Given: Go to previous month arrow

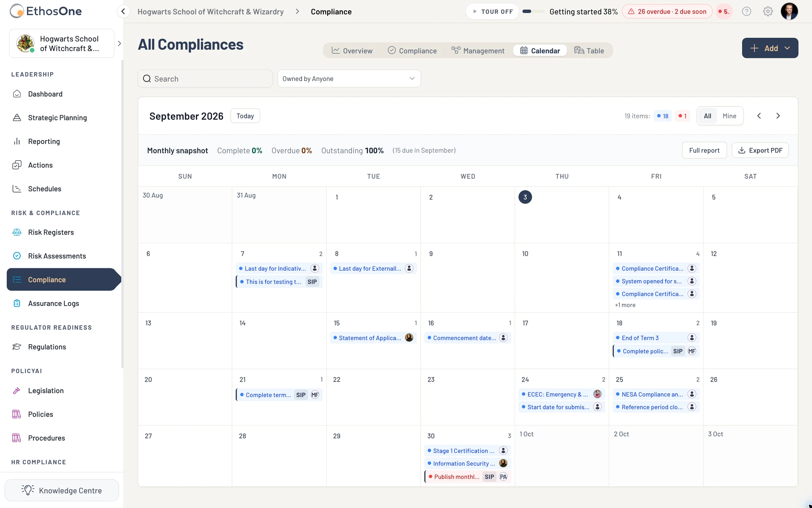Looking at the screenshot, I should [759, 116].
